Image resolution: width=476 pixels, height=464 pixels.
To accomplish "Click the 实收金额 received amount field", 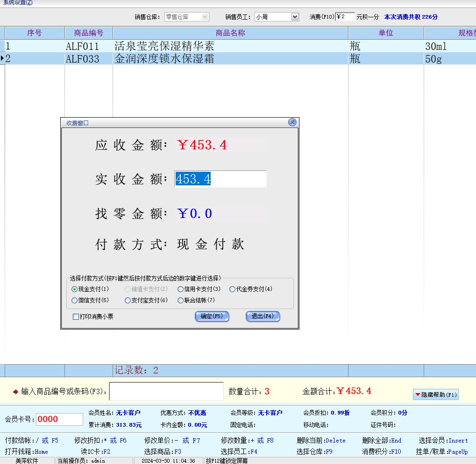I will tap(220, 179).
